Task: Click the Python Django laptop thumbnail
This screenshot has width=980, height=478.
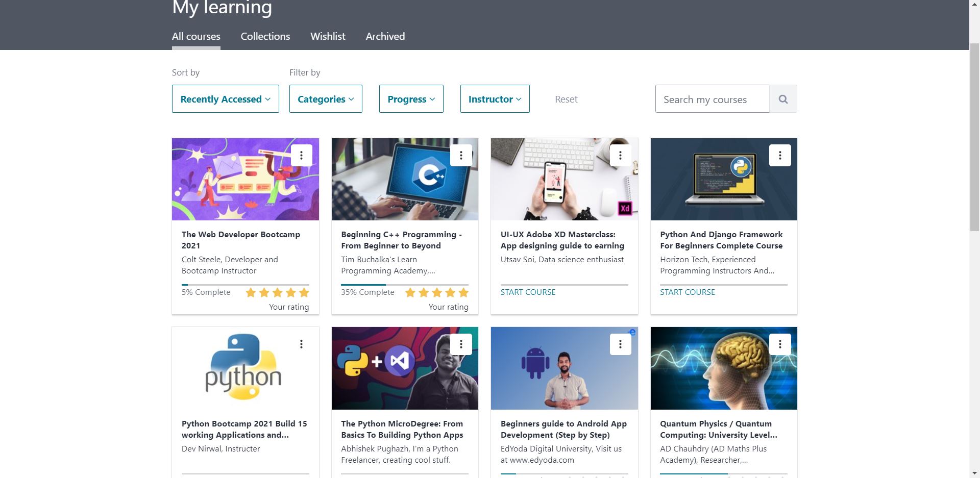Action: (x=724, y=179)
